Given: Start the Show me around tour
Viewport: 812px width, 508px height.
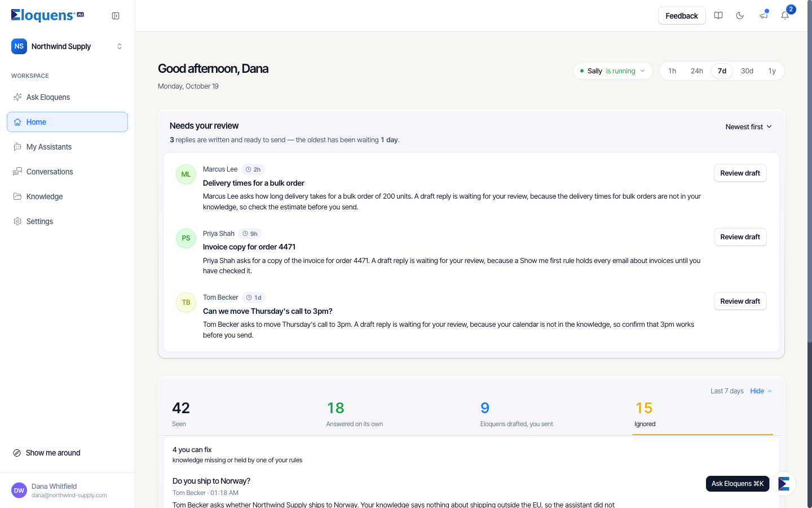Looking at the screenshot, I should (67, 453).
